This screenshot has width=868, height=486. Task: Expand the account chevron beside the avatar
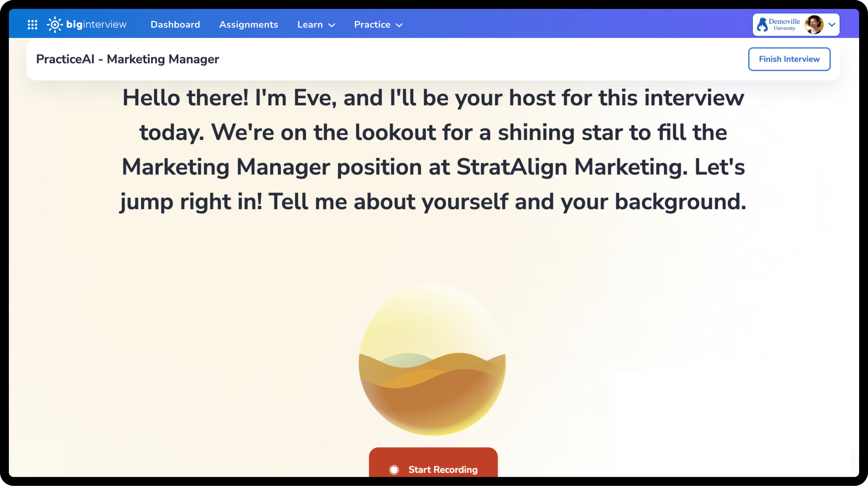point(831,24)
